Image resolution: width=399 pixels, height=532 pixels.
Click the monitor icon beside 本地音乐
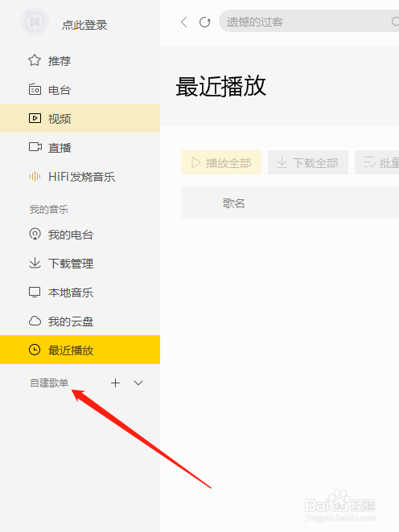click(35, 293)
